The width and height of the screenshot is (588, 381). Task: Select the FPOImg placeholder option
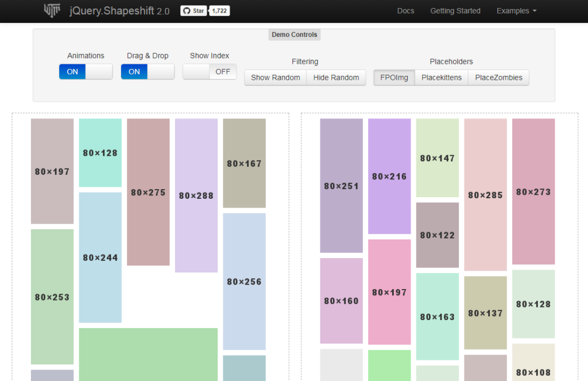pos(394,78)
